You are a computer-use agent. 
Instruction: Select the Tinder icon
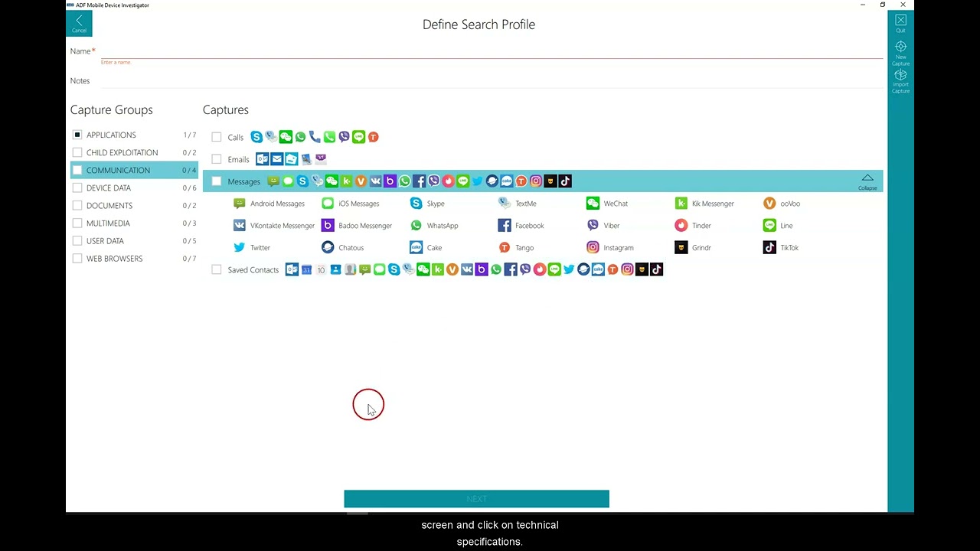pyautogui.click(x=681, y=226)
